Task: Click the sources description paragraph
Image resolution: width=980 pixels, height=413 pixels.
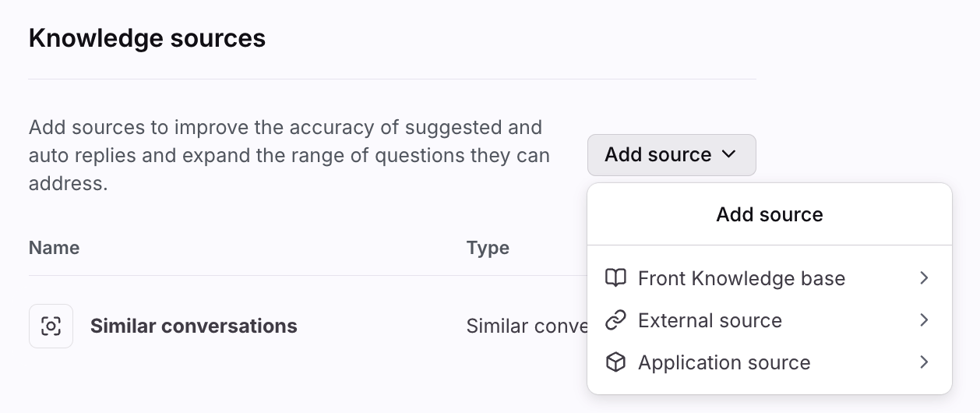Action: 289,155
